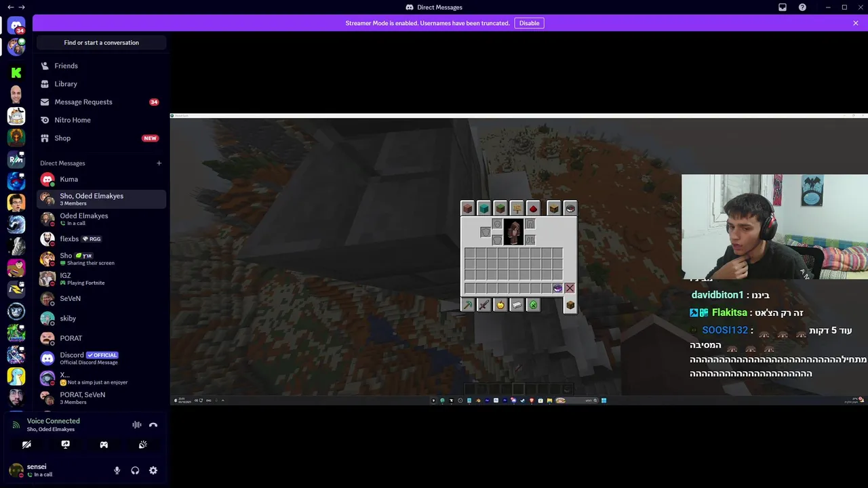Image resolution: width=868 pixels, height=488 pixels.
Task: Open the Shop page
Action: pyautogui.click(x=102, y=138)
